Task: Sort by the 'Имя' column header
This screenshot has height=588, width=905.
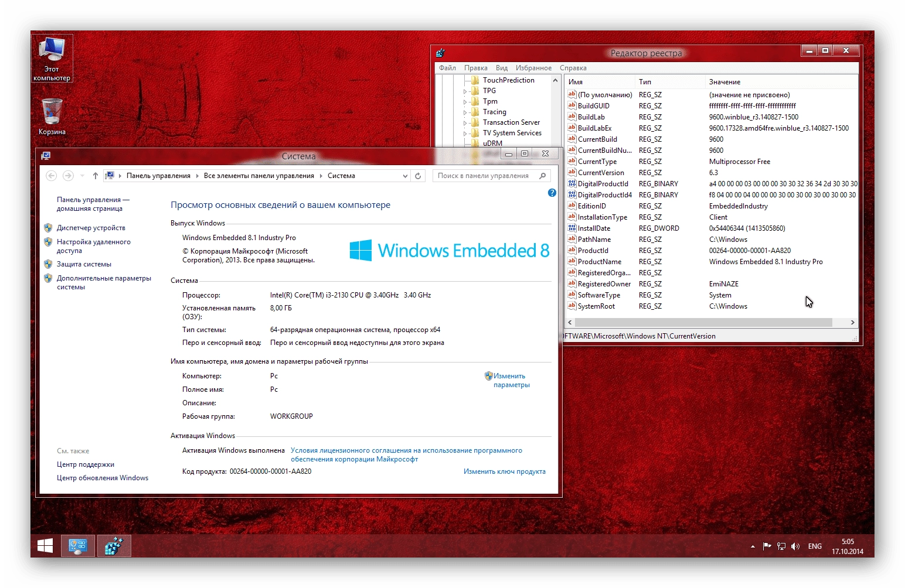Action: tap(600, 82)
